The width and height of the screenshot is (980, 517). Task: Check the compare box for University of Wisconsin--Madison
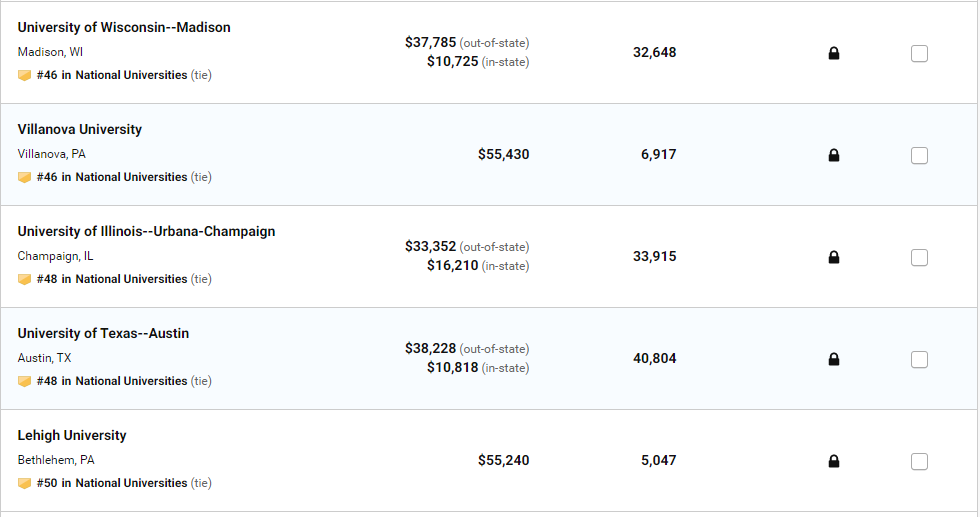[919, 53]
